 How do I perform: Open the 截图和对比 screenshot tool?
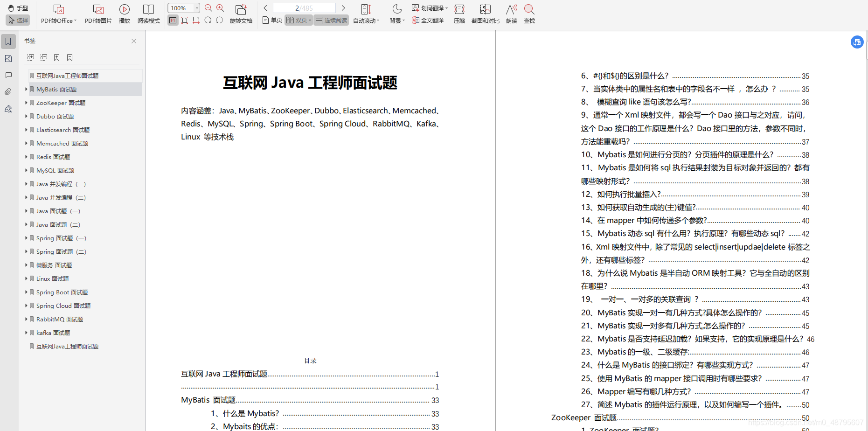click(485, 14)
